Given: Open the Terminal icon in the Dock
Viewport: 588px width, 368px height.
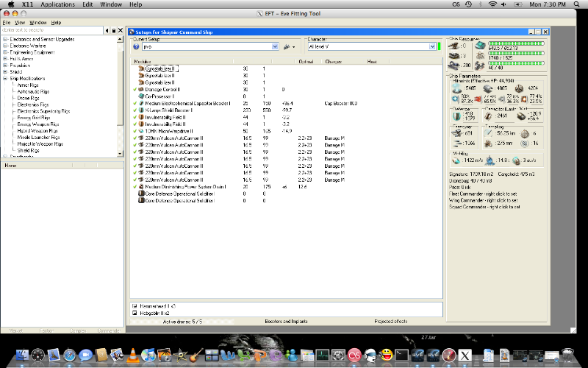Looking at the screenshot, I should pyautogui.click(x=401, y=355).
